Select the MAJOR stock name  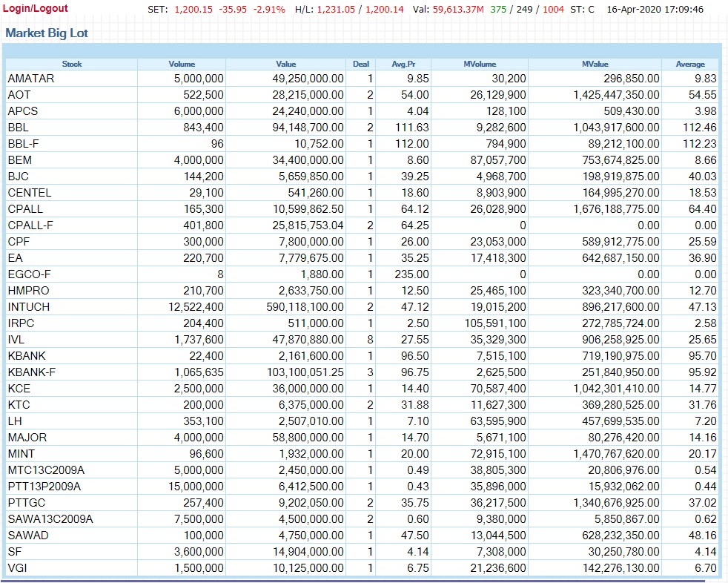[27, 438]
